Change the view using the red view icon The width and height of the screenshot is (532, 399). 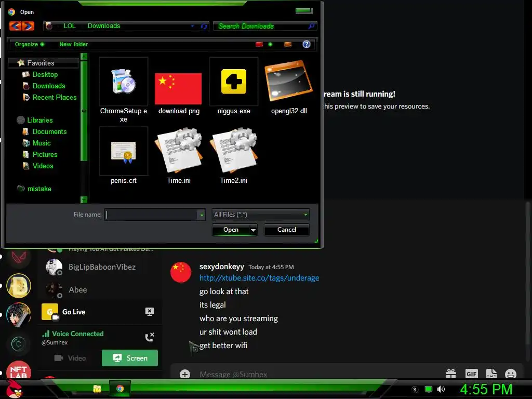coord(259,45)
